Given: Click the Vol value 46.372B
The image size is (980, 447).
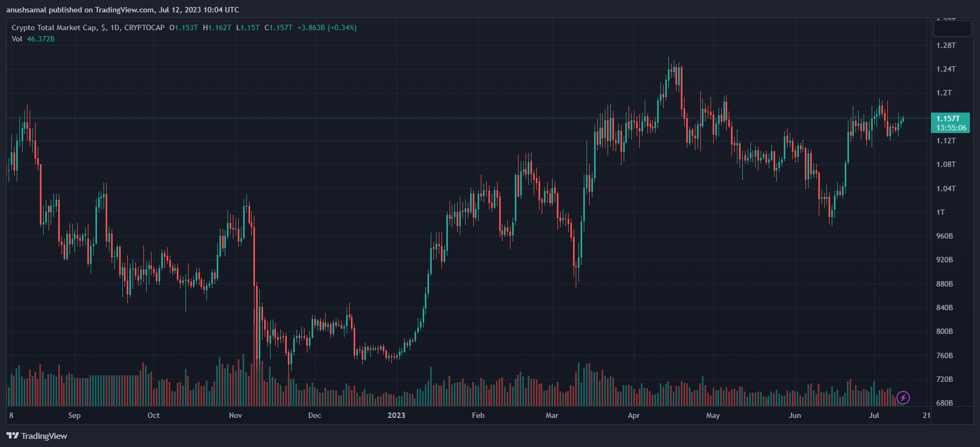Looking at the screenshot, I should coord(41,39).
